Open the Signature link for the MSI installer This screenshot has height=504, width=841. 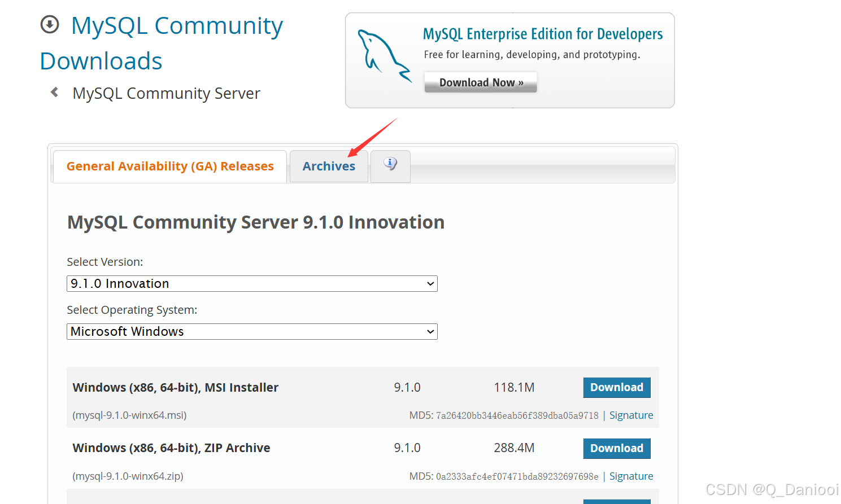[631, 415]
